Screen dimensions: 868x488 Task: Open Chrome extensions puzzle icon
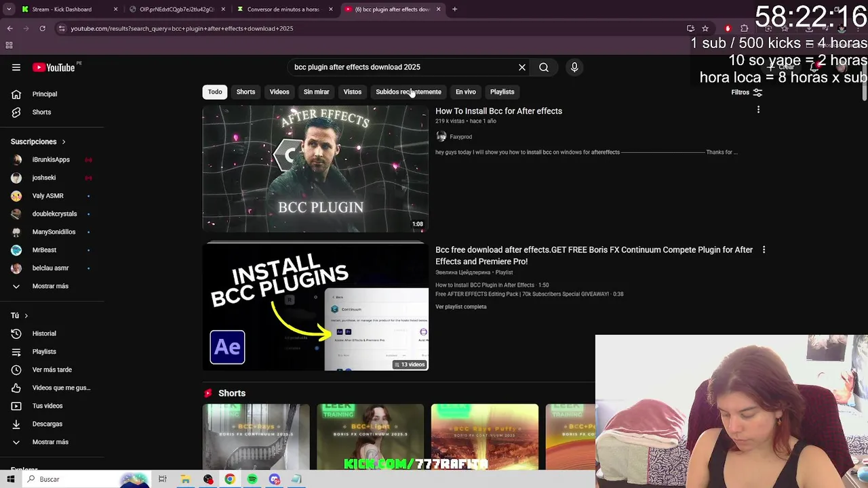click(744, 28)
